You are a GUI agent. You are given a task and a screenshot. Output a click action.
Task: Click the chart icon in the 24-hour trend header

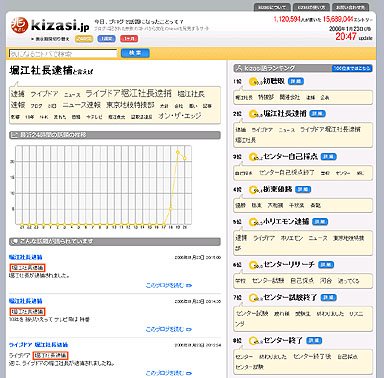coord(14,135)
